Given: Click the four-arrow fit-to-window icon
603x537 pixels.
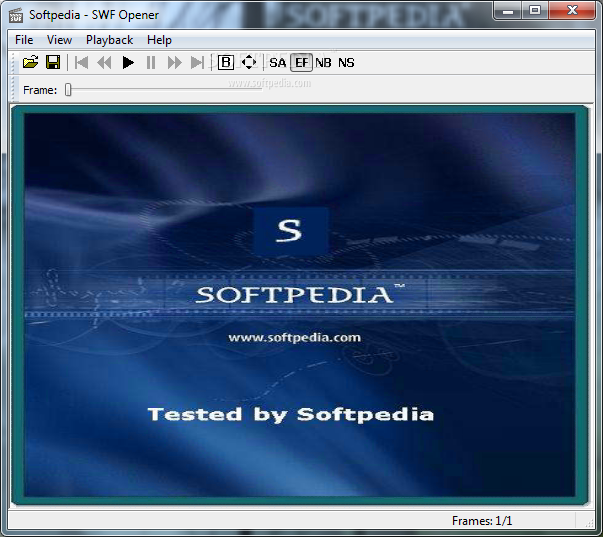Looking at the screenshot, I should point(249,62).
